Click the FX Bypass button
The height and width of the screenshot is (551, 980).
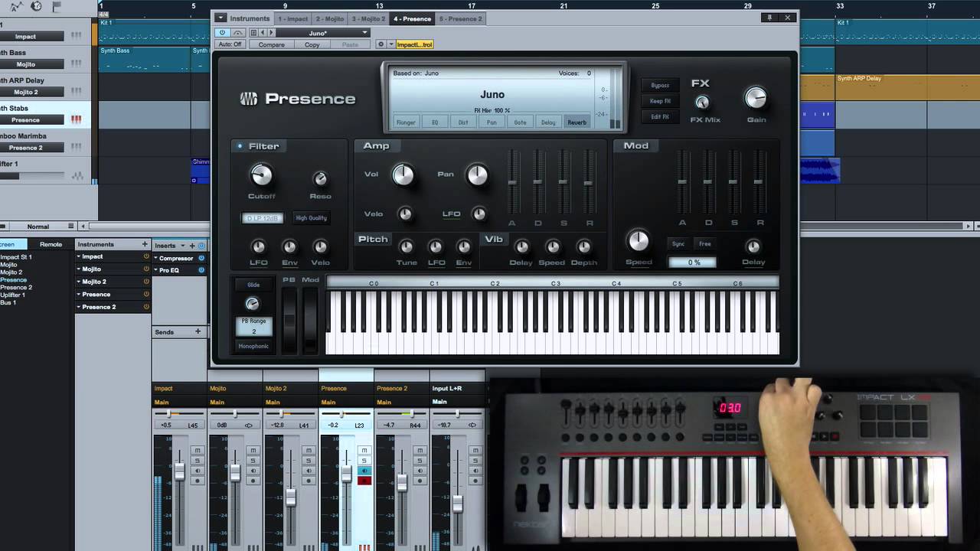click(660, 85)
